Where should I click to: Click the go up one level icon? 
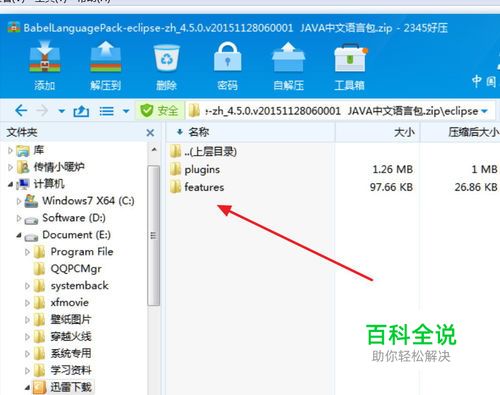(81, 111)
